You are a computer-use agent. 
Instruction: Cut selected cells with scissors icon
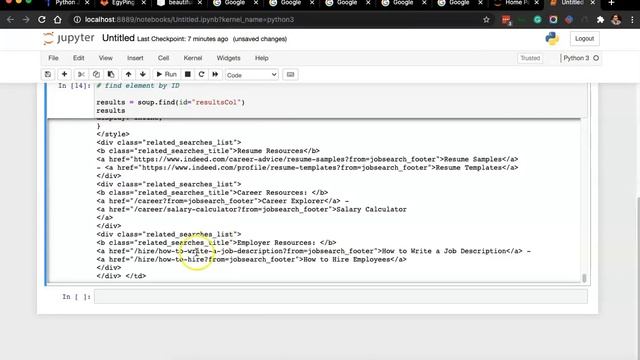(x=81, y=74)
